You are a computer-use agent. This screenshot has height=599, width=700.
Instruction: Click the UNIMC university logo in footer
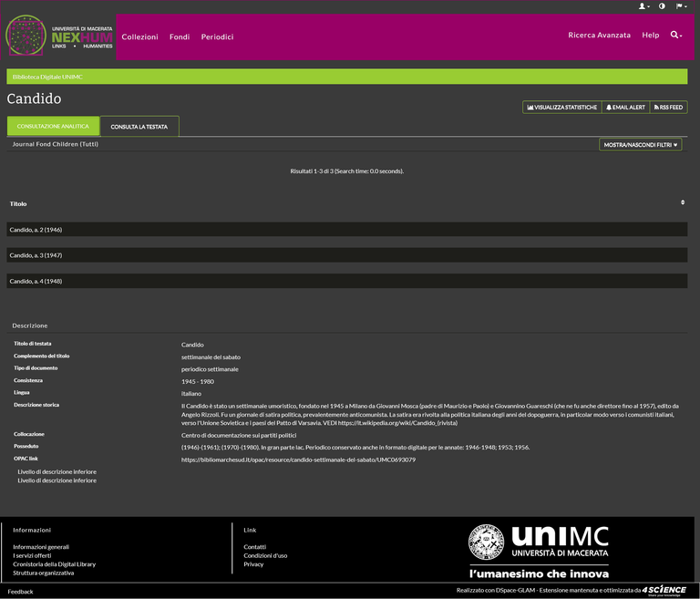pyautogui.click(x=539, y=552)
